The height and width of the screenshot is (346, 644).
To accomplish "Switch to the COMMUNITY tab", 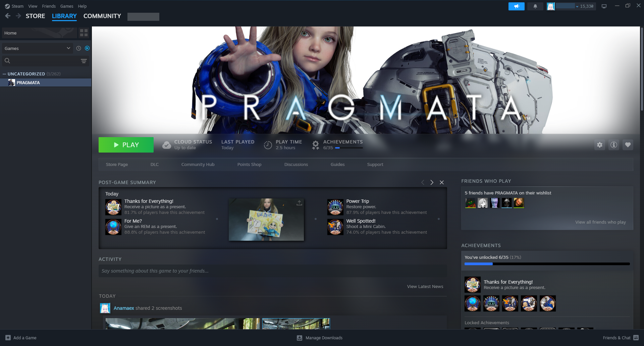I will 102,16.
